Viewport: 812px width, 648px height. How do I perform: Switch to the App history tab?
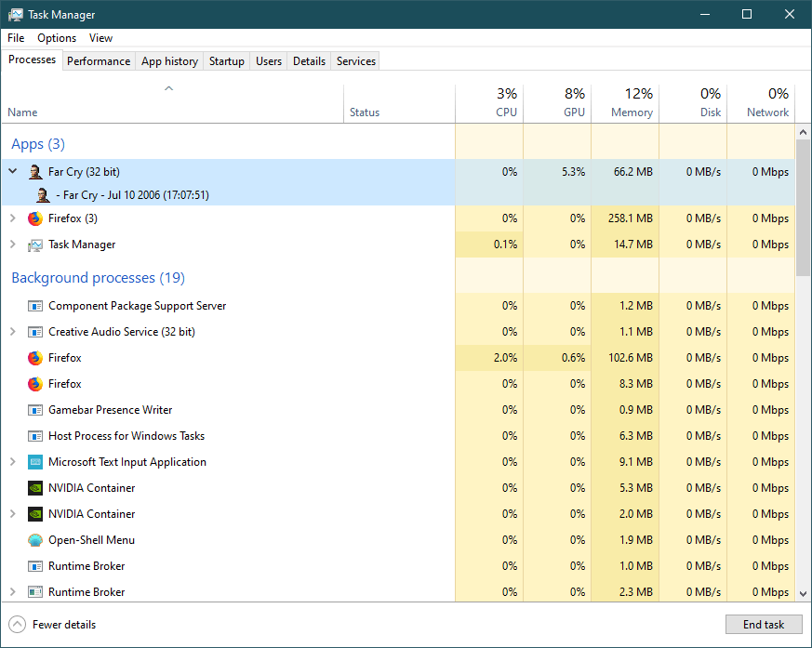(x=169, y=61)
